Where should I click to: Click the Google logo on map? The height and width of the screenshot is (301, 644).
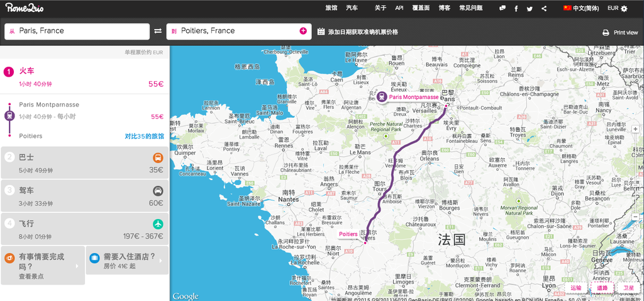[186, 296]
